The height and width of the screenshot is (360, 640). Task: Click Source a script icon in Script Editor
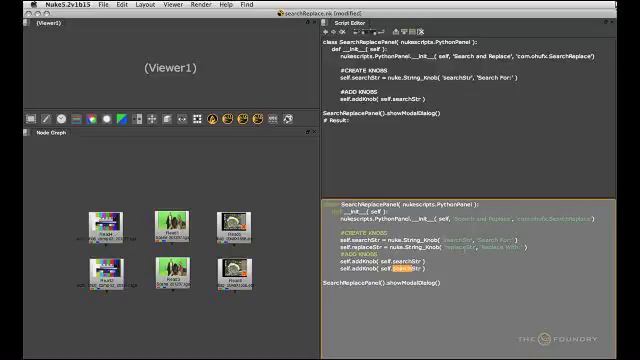pos(356,32)
